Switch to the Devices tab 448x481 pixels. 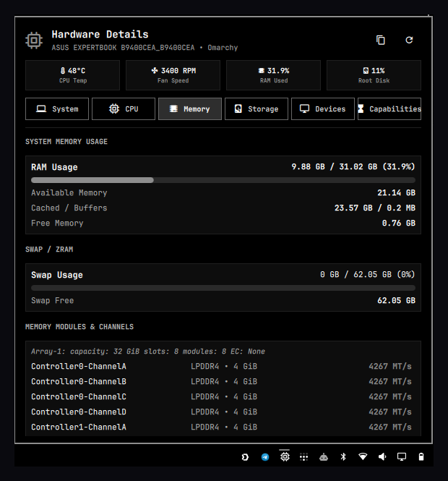pyautogui.click(x=323, y=109)
